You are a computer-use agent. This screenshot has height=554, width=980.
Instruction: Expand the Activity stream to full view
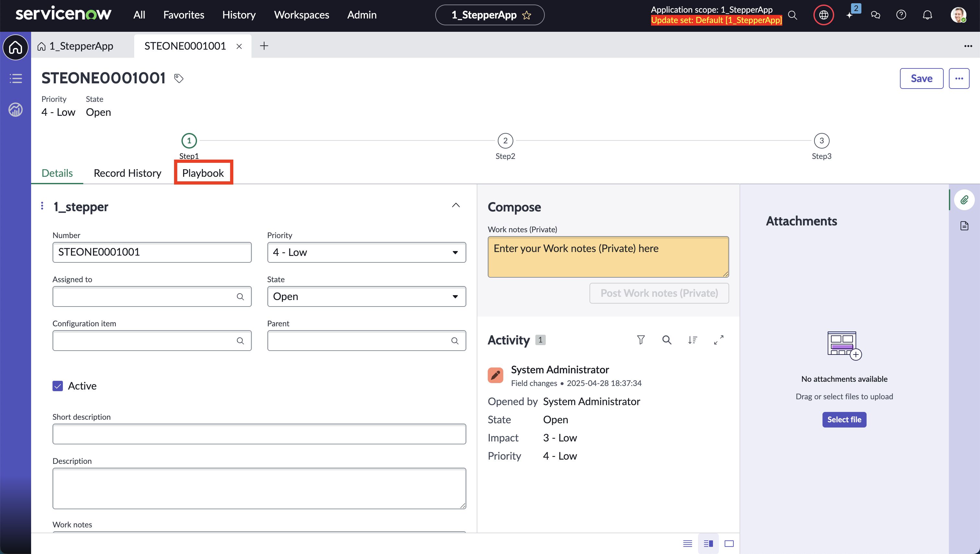[719, 340]
